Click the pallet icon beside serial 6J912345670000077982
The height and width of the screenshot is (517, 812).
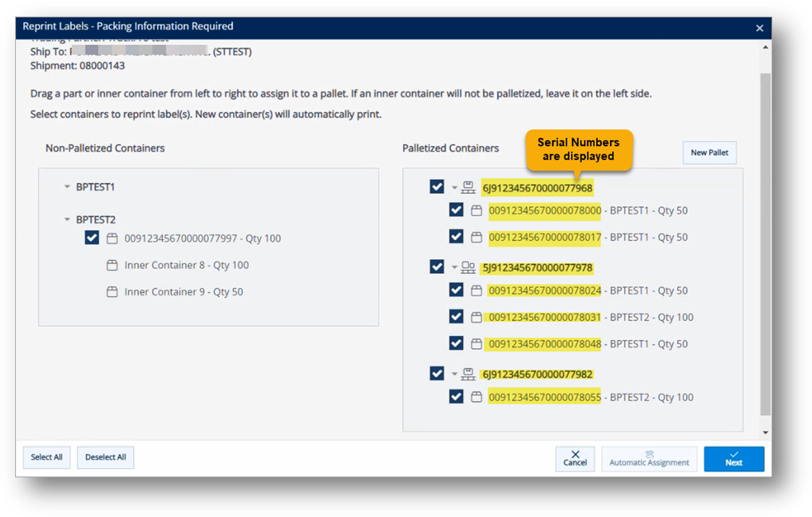[467, 373]
